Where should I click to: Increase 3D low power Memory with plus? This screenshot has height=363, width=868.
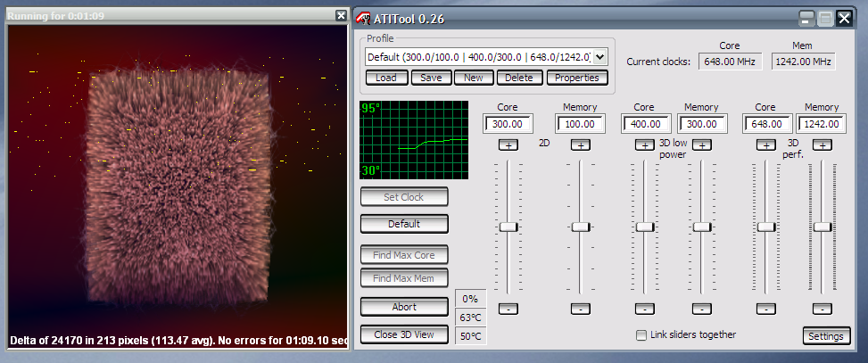701,145
